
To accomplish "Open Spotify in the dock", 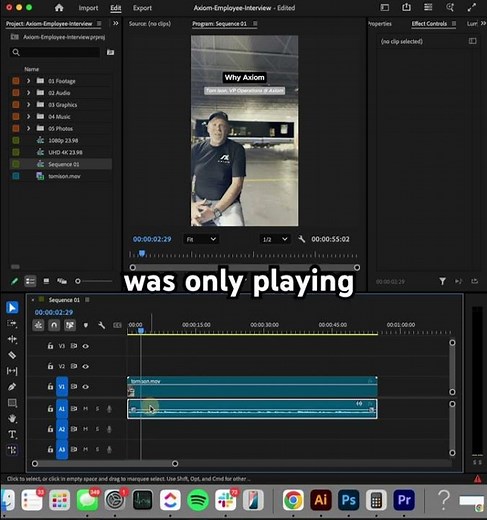I will coord(198,500).
